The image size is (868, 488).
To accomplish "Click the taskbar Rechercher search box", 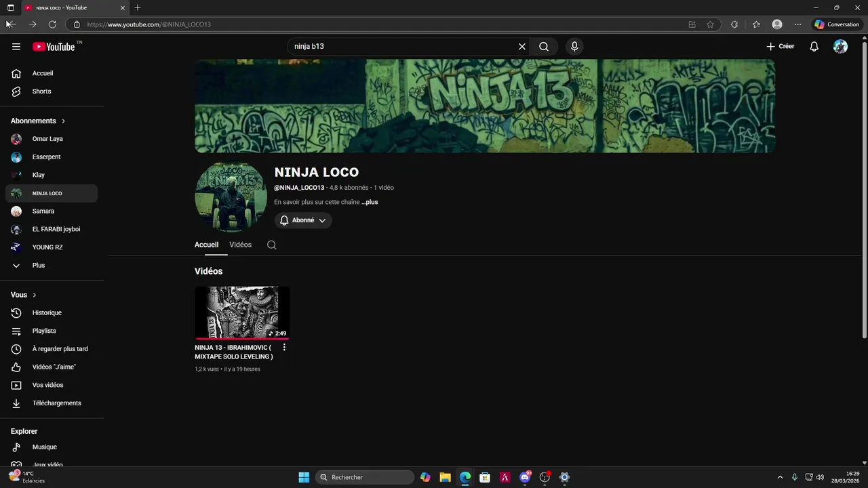I will tap(365, 477).
